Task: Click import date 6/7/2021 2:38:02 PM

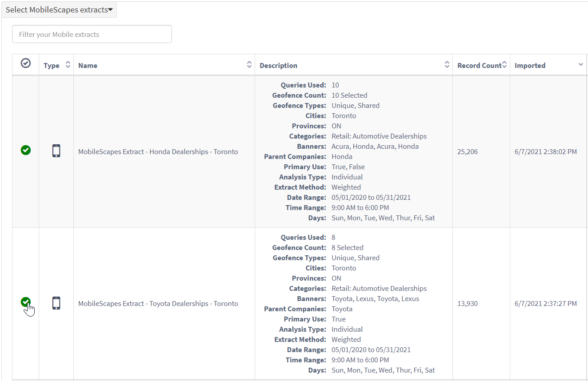Action: click(x=546, y=151)
